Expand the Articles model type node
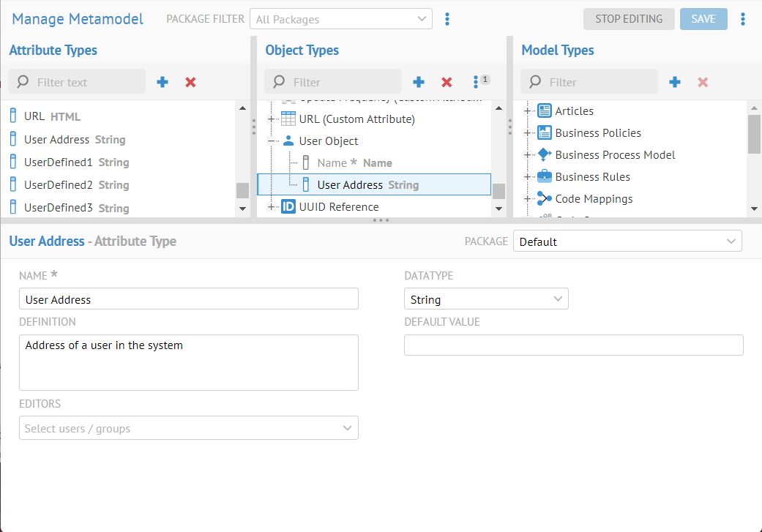This screenshot has width=762, height=532. (x=527, y=111)
